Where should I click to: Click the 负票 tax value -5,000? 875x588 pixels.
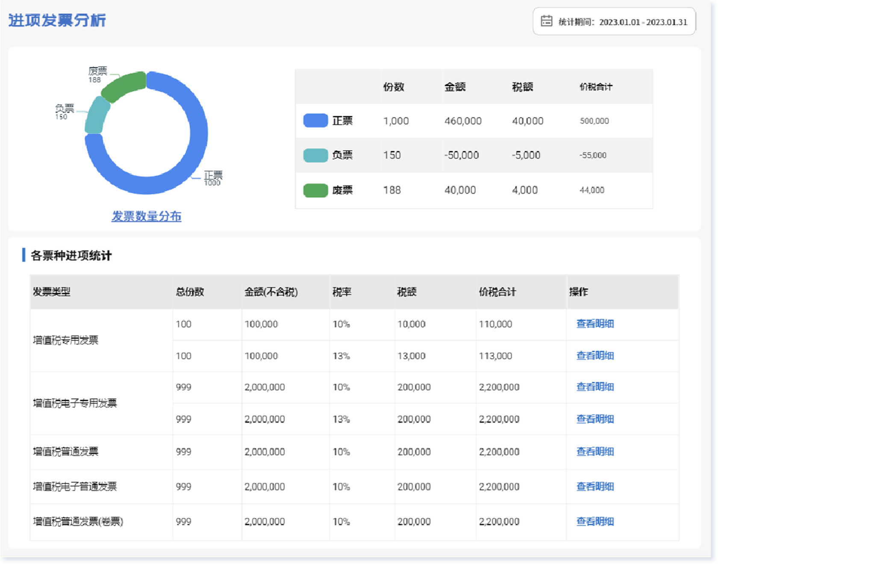526,155
